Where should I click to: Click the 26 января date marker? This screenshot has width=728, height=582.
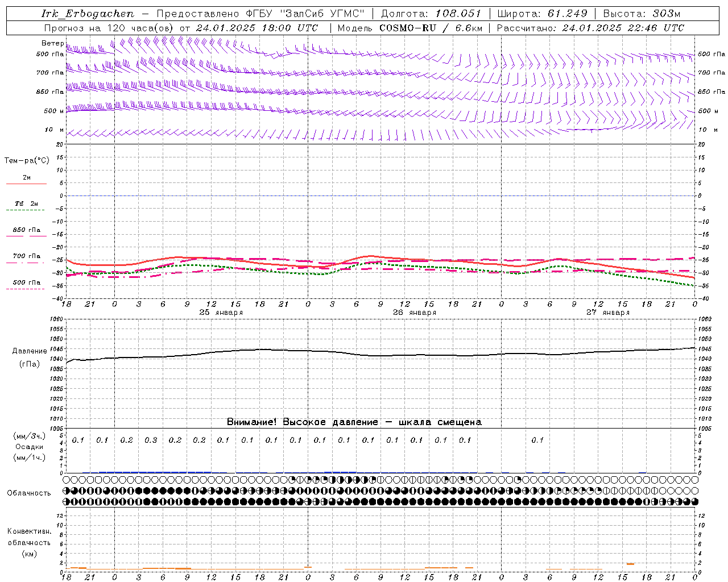tap(415, 313)
